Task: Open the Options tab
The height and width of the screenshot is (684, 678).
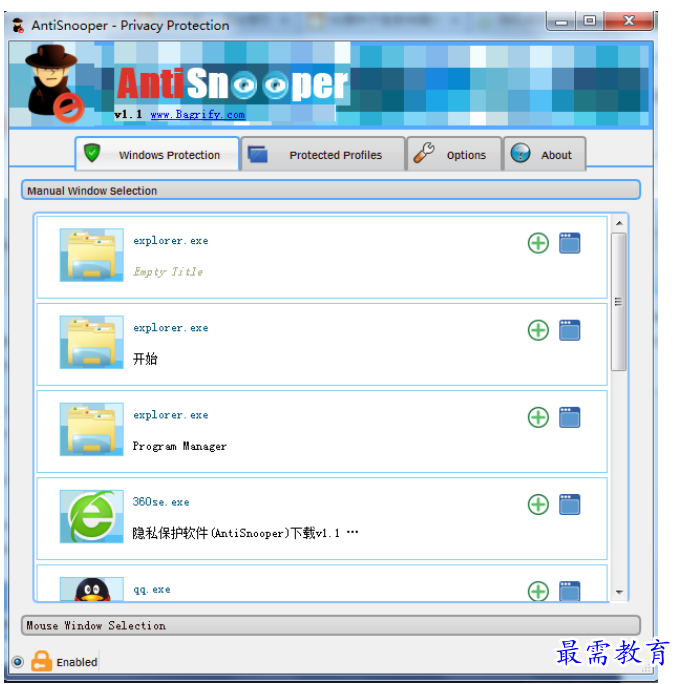Action: click(454, 154)
